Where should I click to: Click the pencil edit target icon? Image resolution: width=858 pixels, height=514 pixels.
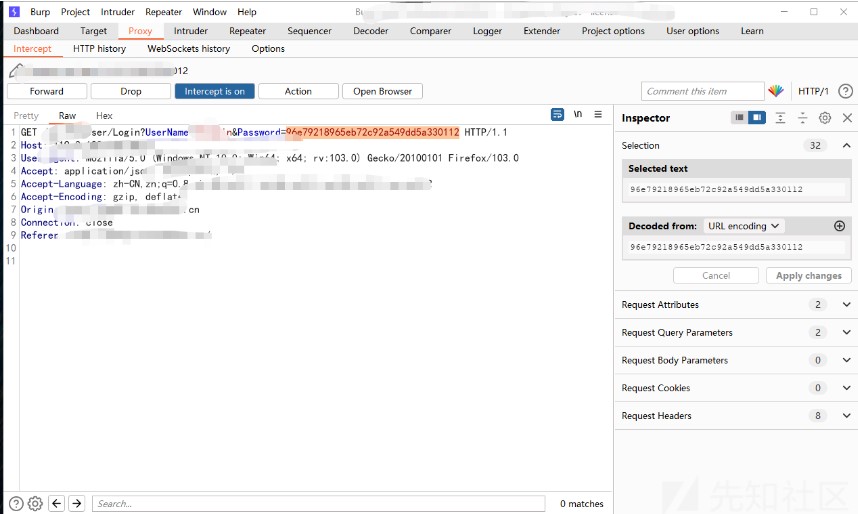(16, 71)
